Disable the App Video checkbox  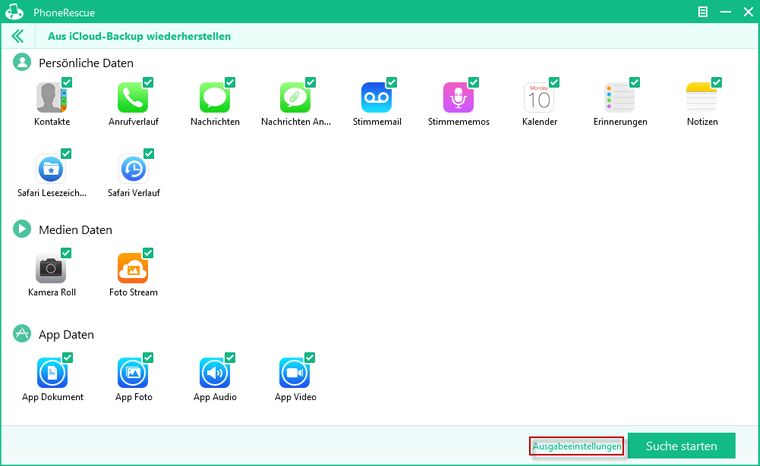[310, 358]
